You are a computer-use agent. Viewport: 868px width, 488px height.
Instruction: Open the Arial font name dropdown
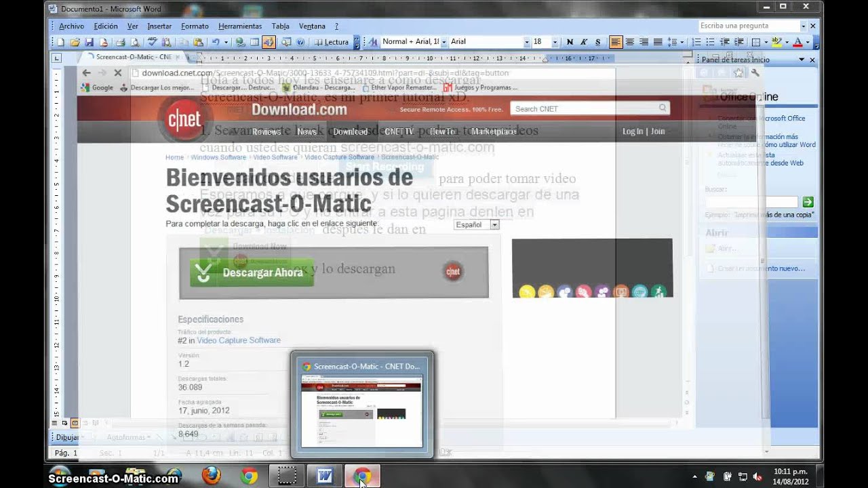coord(526,42)
